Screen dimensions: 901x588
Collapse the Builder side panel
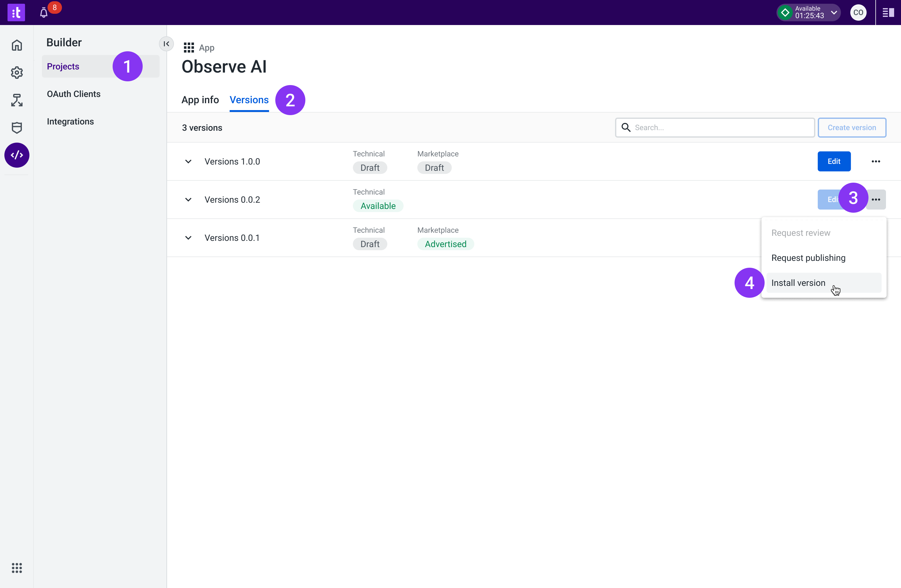[x=166, y=44]
